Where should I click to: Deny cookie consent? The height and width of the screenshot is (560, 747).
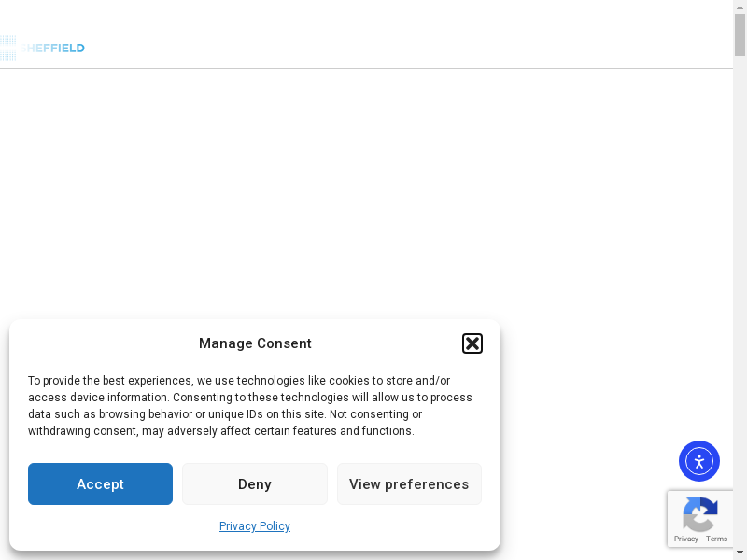click(x=254, y=484)
